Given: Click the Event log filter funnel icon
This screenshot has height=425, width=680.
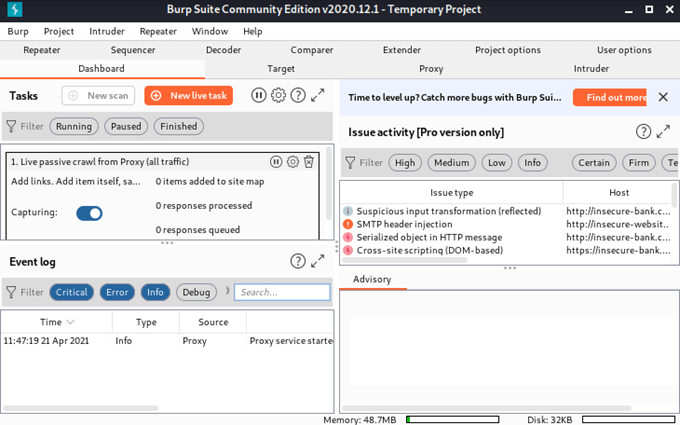Looking at the screenshot, I should tap(11, 292).
